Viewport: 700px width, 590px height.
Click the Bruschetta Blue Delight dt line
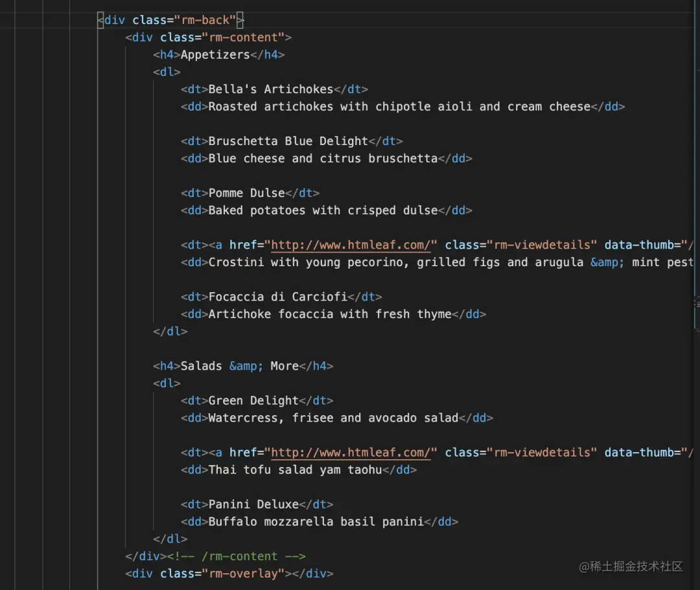292,141
